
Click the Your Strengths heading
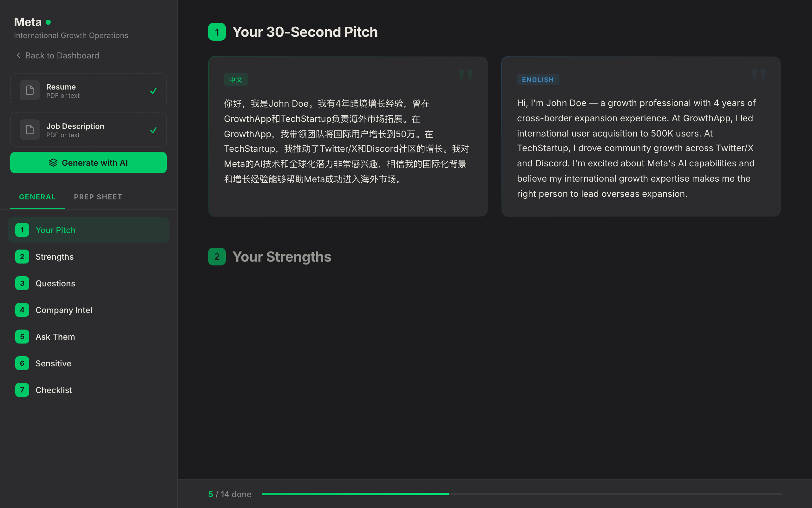(x=282, y=257)
